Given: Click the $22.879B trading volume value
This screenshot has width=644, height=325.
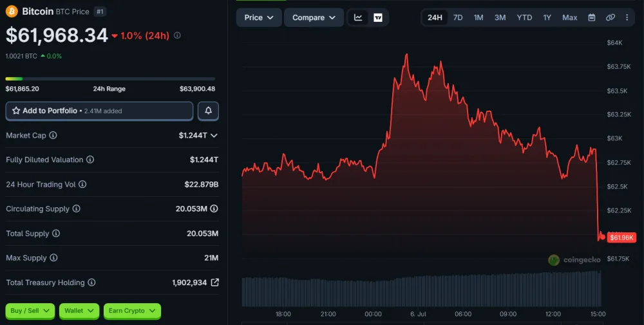Looking at the screenshot, I should [201, 184].
